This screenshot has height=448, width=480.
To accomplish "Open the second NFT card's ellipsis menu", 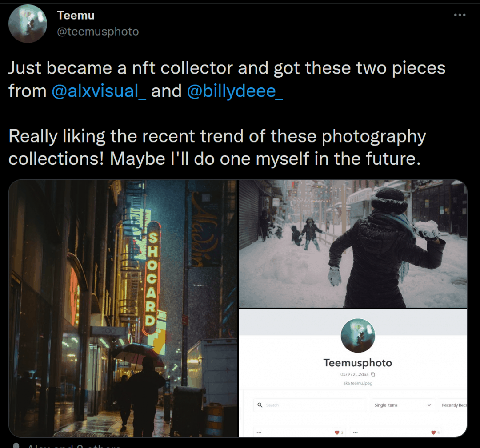I will (x=356, y=432).
